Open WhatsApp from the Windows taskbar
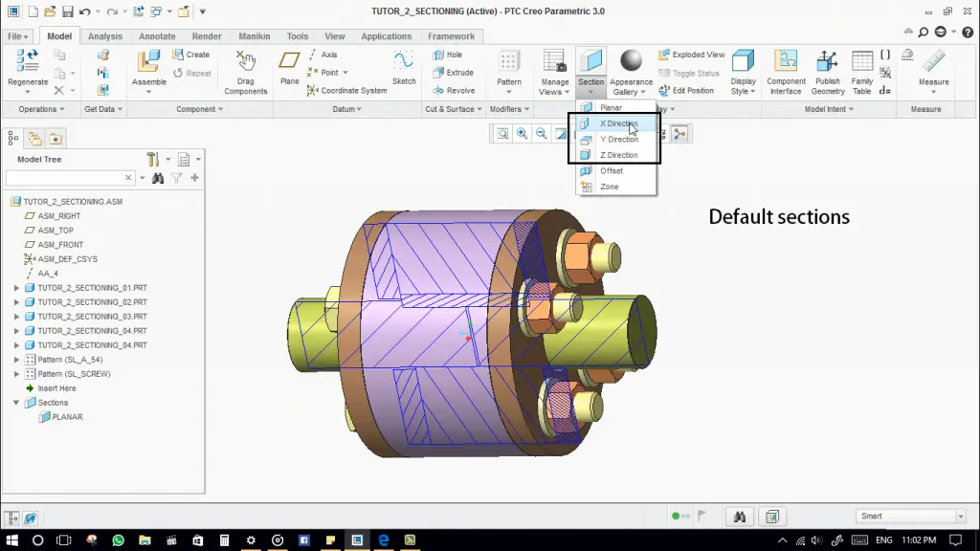Image resolution: width=980 pixels, height=551 pixels. (x=119, y=540)
